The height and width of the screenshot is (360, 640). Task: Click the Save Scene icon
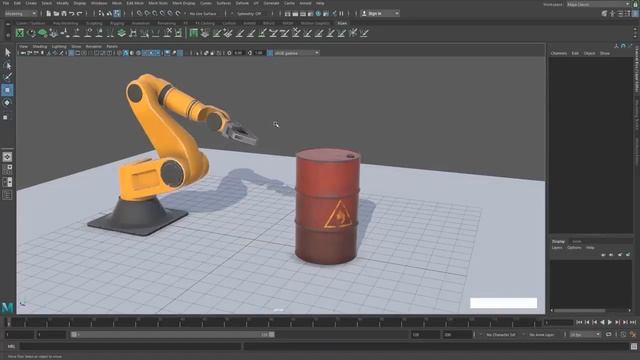(x=64, y=13)
